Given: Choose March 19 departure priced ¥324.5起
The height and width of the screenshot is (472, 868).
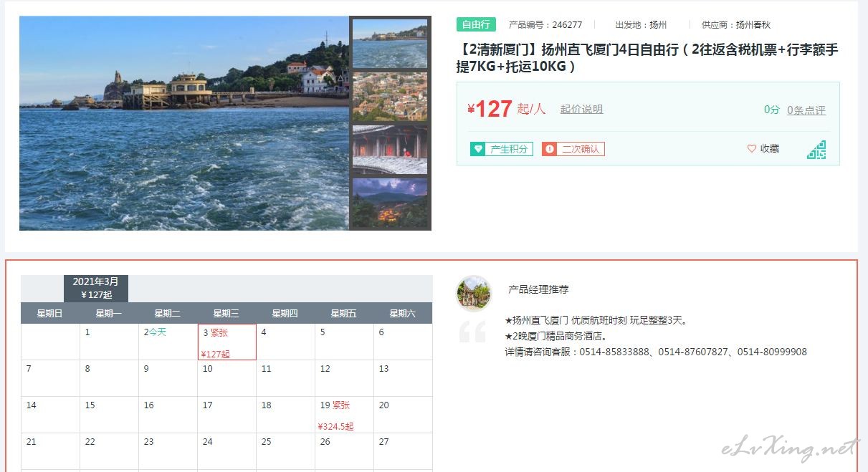Looking at the screenshot, I should point(345,415).
